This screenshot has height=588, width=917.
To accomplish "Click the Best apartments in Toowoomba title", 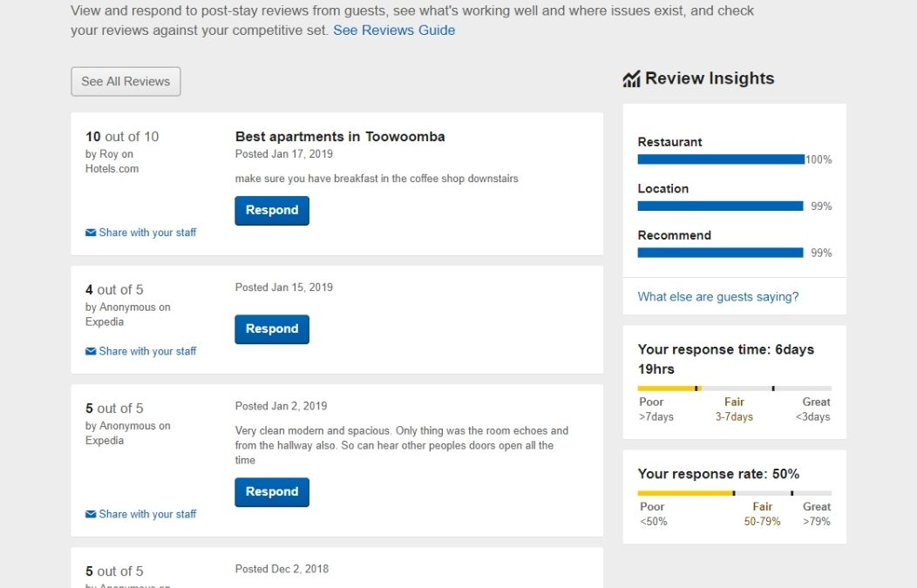I will pyautogui.click(x=340, y=137).
